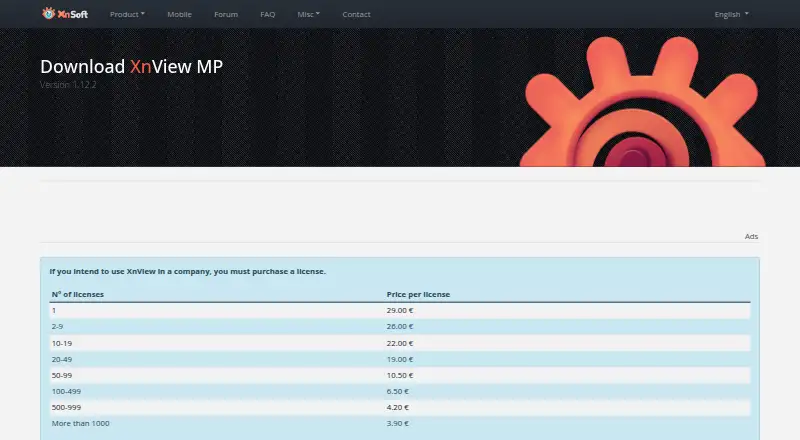Click the 26.00 € price
Viewport: 800px width, 440px height.
[400, 326]
